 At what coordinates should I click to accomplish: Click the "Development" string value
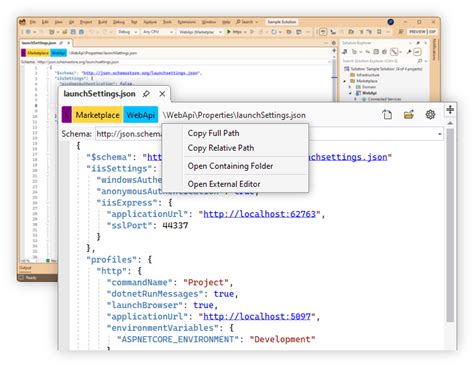[282, 339]
